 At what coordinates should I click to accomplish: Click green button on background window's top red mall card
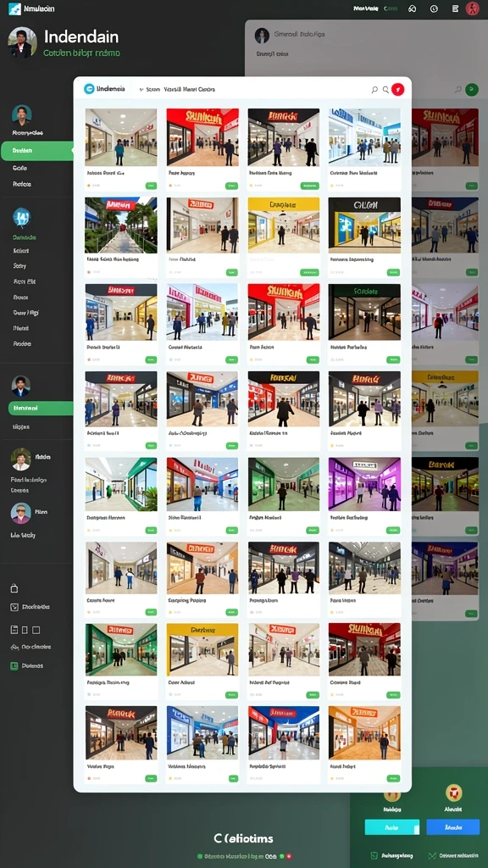[x=471, y=186]
